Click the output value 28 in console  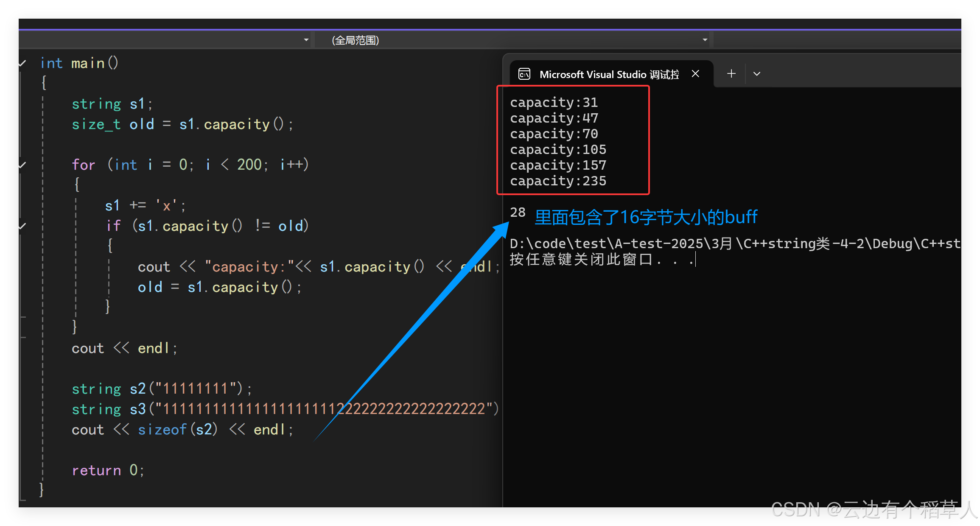pos(518,212)
